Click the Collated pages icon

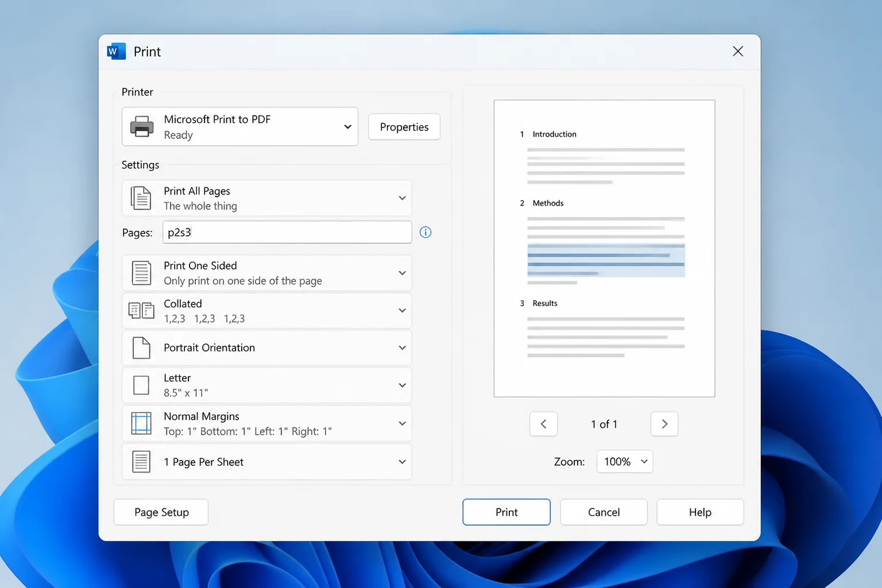click(141, 311)
